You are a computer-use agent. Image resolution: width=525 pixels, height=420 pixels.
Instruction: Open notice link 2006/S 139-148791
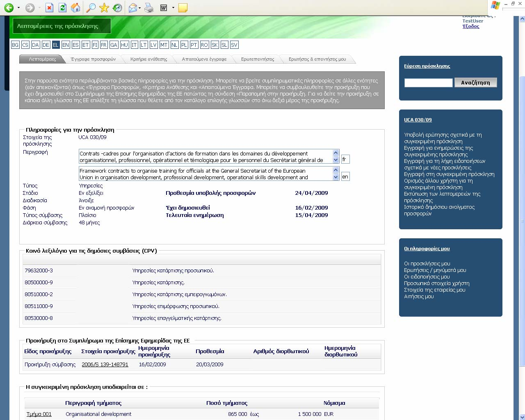(x=105, y=364)
